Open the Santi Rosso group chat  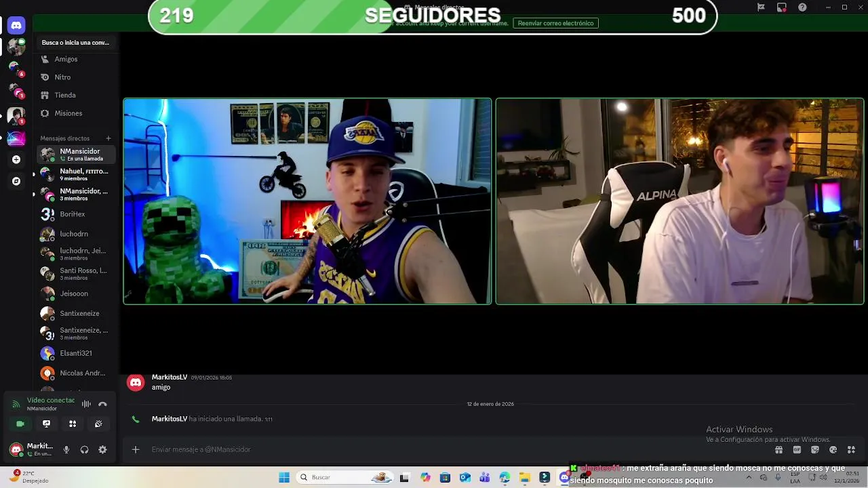(75, 274)
